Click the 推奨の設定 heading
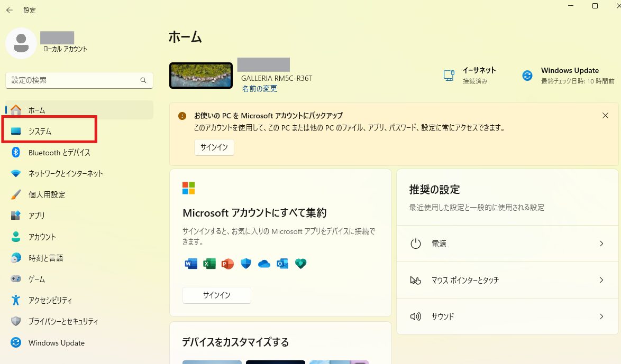Image resolution: width=621 pixels, height=364 pixels. [434, 190]
